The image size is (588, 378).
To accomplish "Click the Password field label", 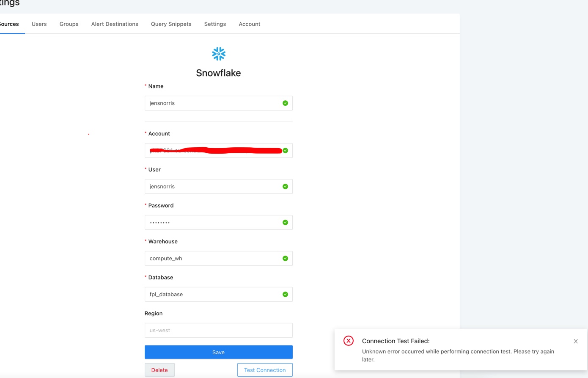I will click(161, 206).
